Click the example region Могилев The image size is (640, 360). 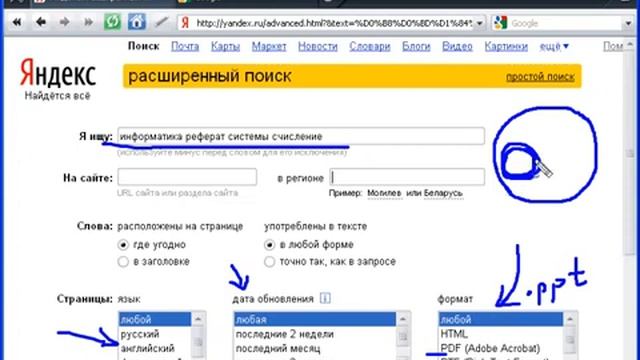tap(384, 193)
